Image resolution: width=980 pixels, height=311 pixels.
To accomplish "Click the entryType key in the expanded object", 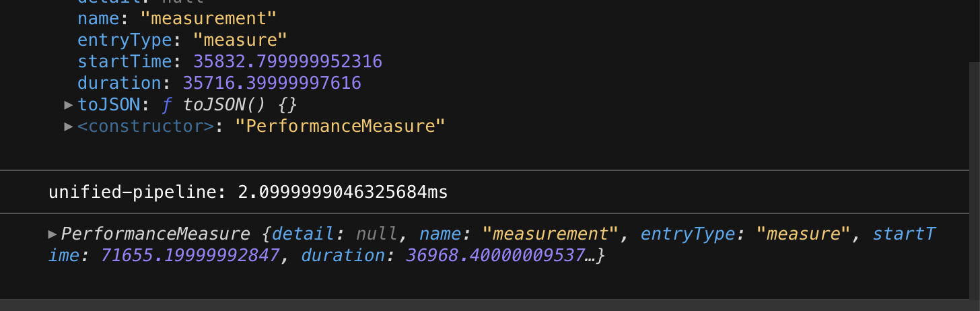I will [125, 40].
